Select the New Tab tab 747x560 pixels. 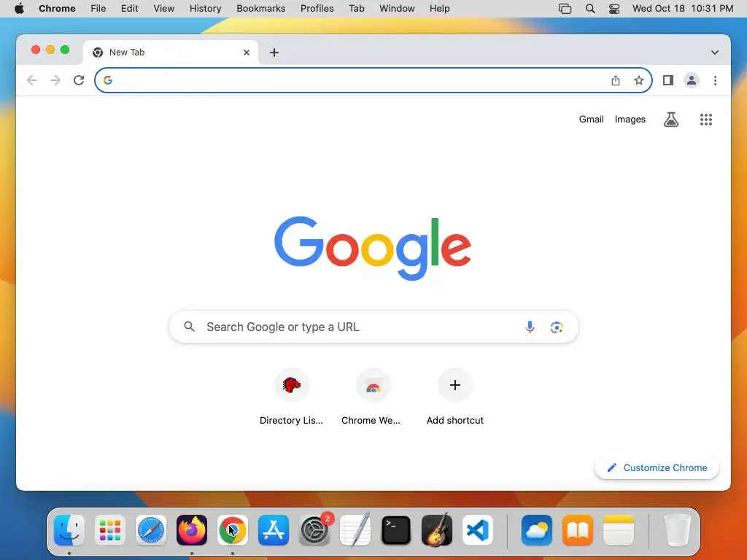[x=171, y=52]
